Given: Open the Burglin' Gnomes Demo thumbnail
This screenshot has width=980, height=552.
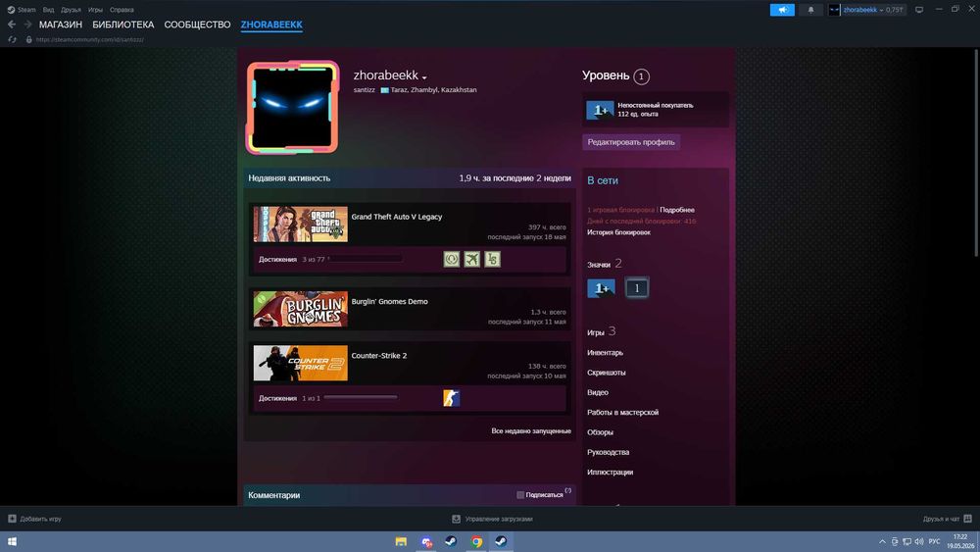Looking at the screenshot, I should tap(300, 309).
